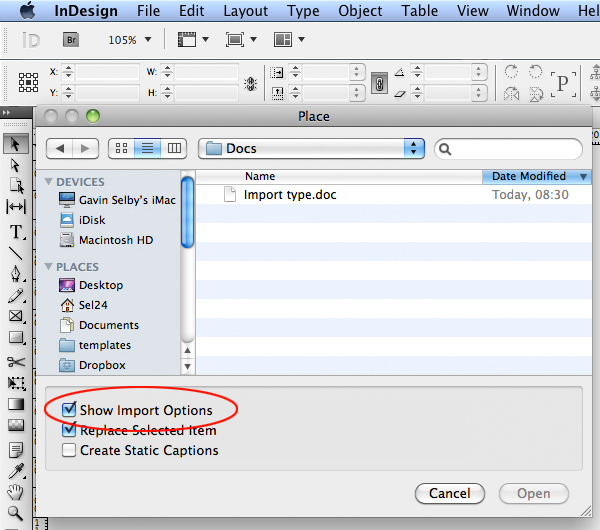Viewport: 600px width, 530px height.
Task: Open the Table menu
Action: coord(419,11)
